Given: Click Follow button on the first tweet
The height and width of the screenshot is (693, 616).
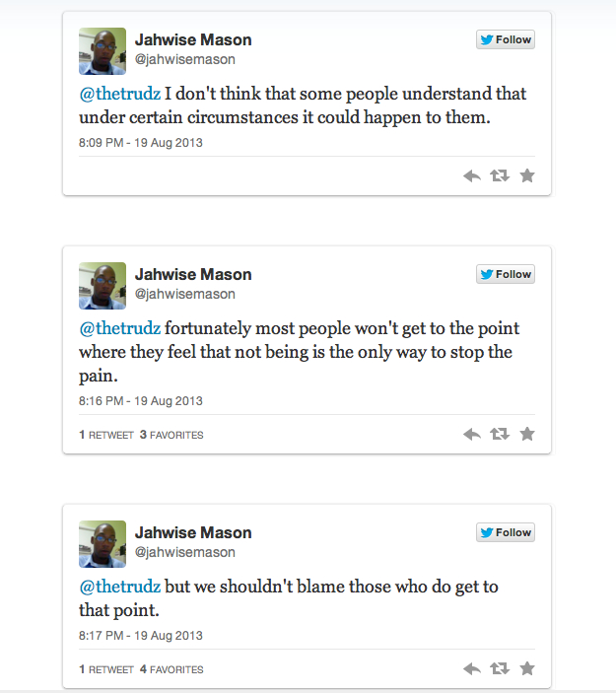Looking at the screenshot, I should [x=506, y=40].
